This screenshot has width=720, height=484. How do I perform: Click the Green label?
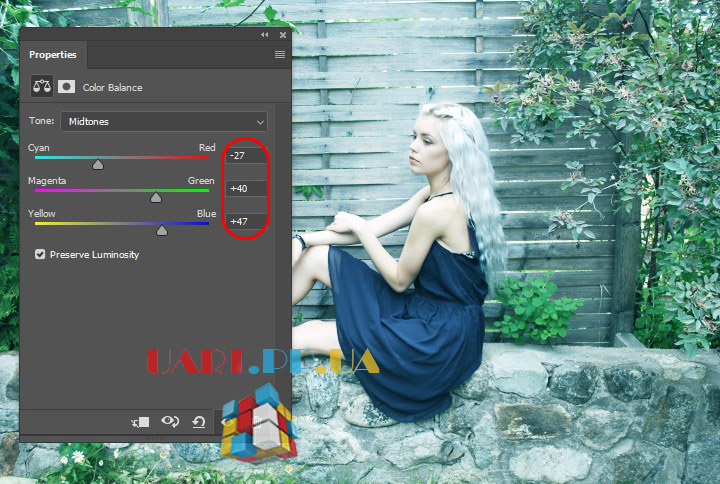pos(201,181)
